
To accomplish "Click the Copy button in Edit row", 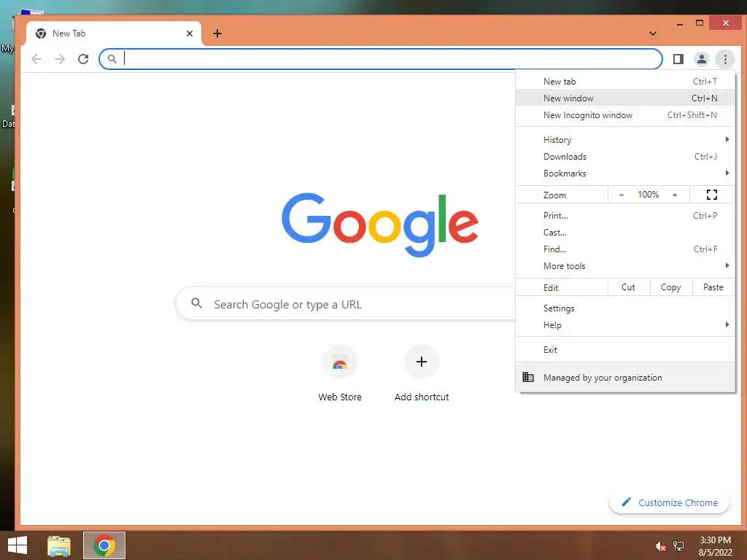I will click(x=671, y=287).
